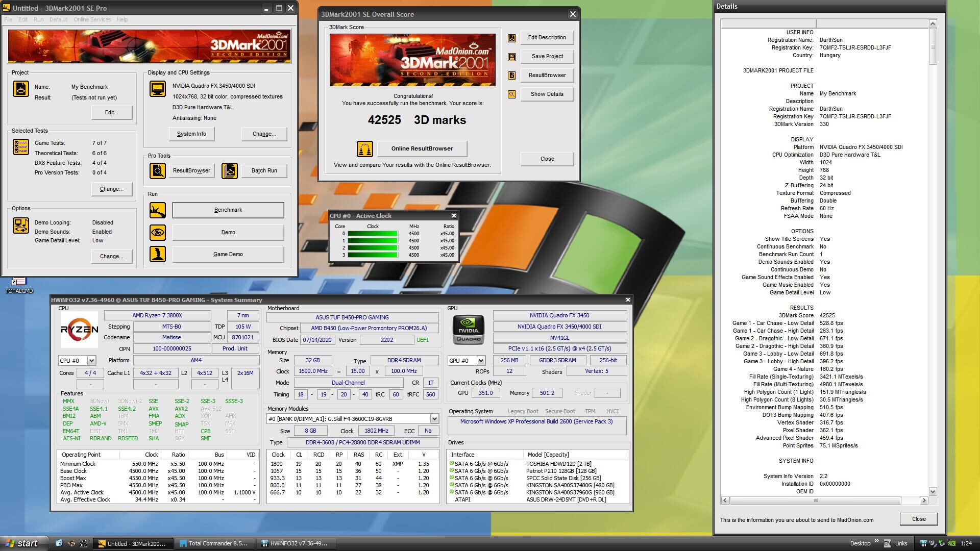The height and width of the screenshot is (551, 980).
Task: Click the ResultBrowser icon in score dialog
Action: click(x=512, y=76)
